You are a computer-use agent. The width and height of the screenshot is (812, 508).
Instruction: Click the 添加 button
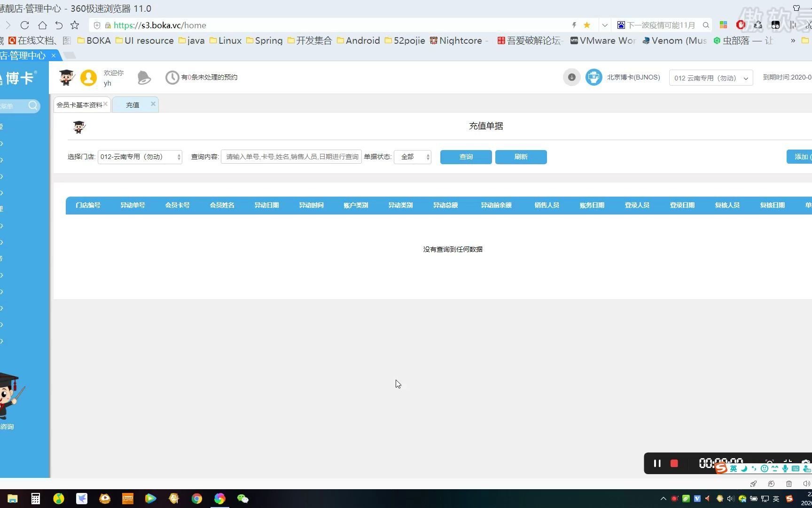pos(799,157)
